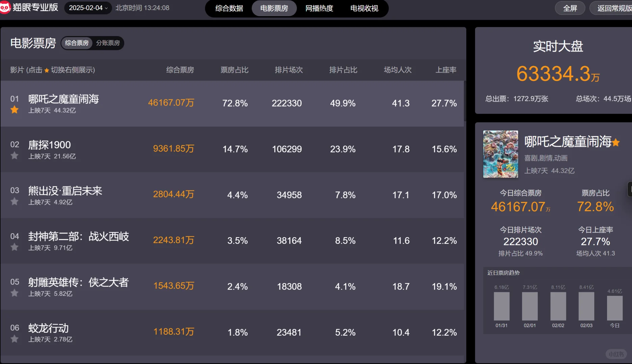The height and width of the screenshot is (364, 632).
Task: Click the star icon beside 影片 column header
Action: [47, 70]
